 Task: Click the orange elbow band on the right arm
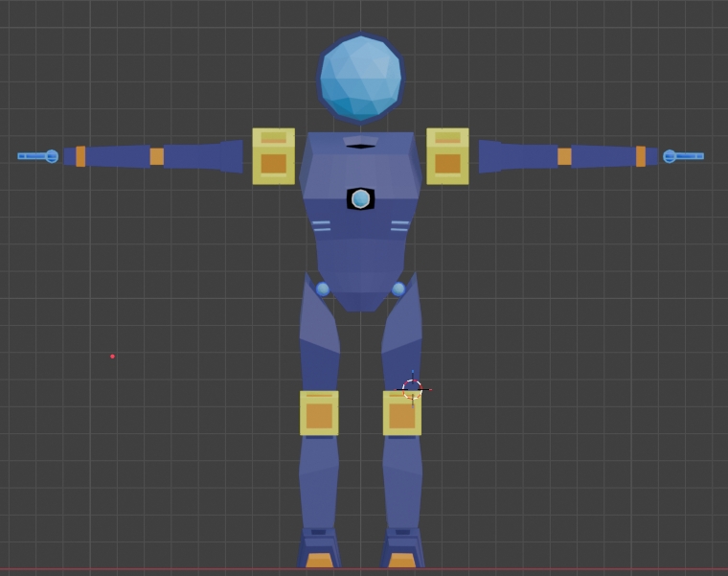[x=564, y=156]
